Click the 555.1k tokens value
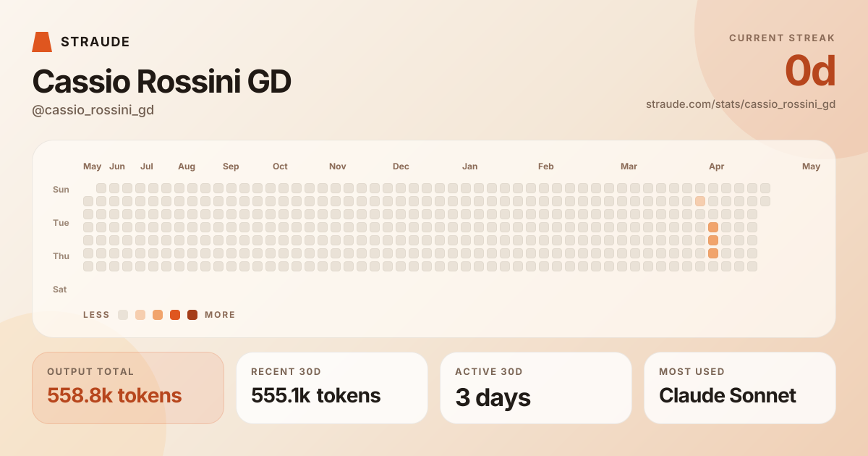Image resolution: width=868 pixels, height=456 pixels. click(x=316, y=395)
